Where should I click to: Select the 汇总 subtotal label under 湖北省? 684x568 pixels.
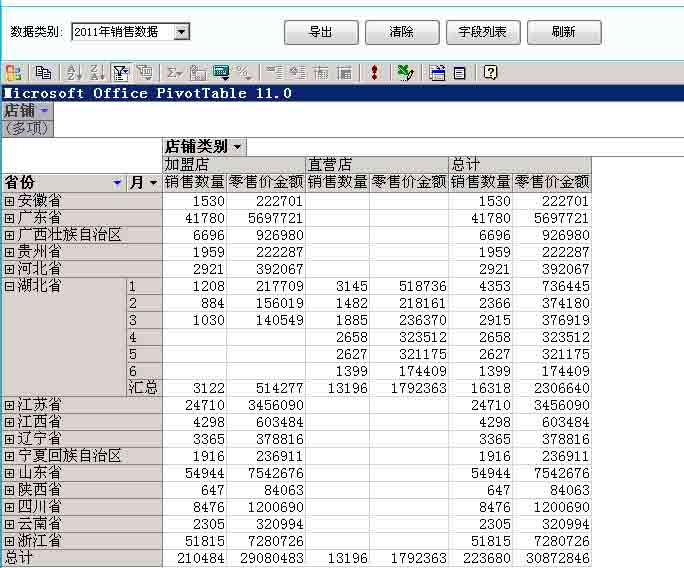point(144,388)
